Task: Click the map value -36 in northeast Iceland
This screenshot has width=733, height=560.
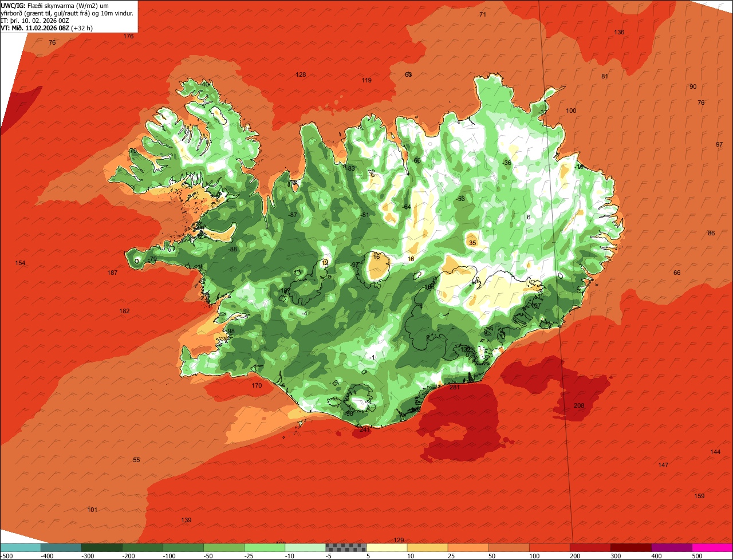Action: pos(506,163)
